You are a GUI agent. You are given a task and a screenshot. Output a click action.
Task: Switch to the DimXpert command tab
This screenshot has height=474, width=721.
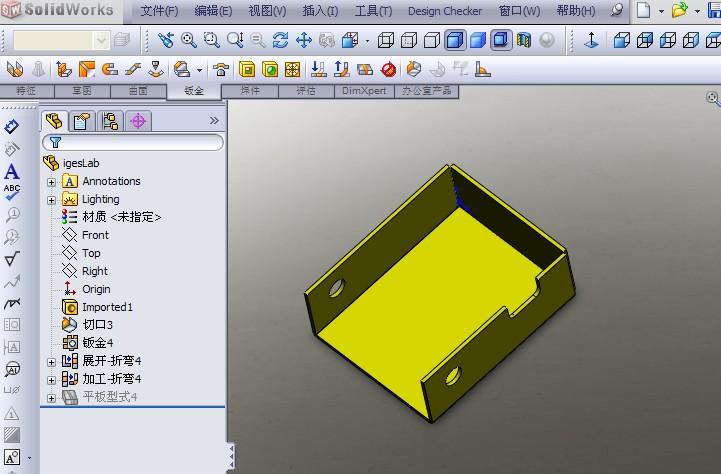pyautogui.click(x=364, y=91)
